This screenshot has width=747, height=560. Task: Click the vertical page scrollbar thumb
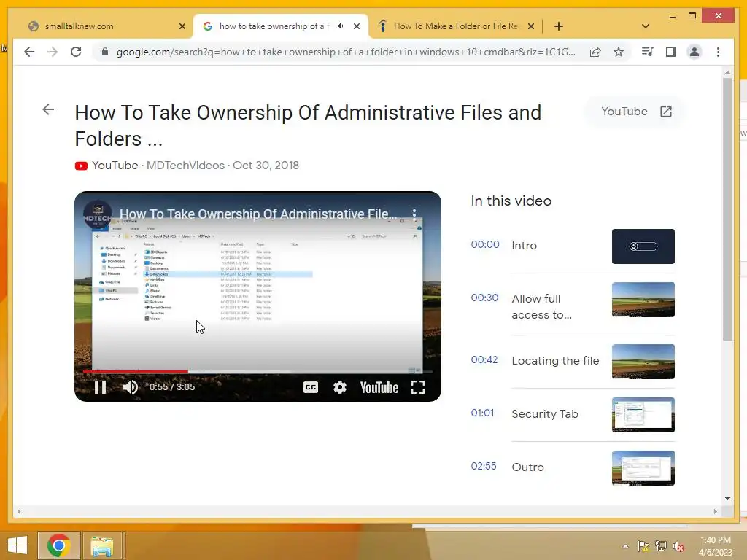pos(727,209)
